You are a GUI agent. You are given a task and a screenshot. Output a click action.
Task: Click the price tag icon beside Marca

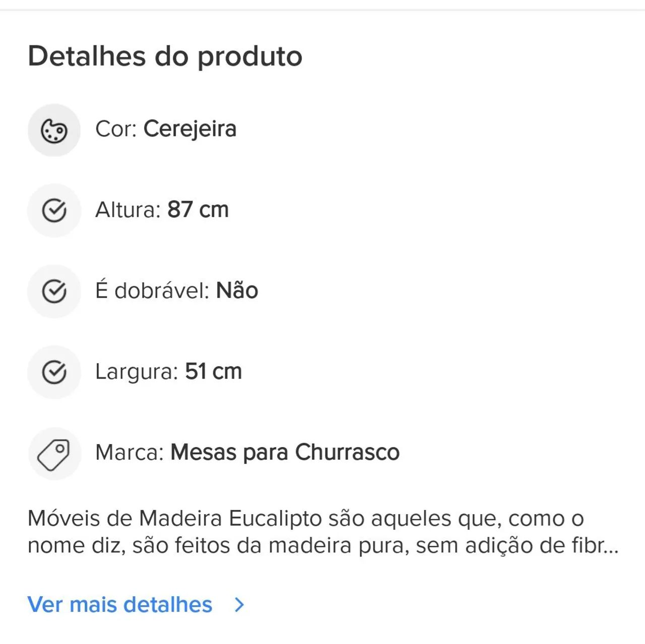click(54, 454)
